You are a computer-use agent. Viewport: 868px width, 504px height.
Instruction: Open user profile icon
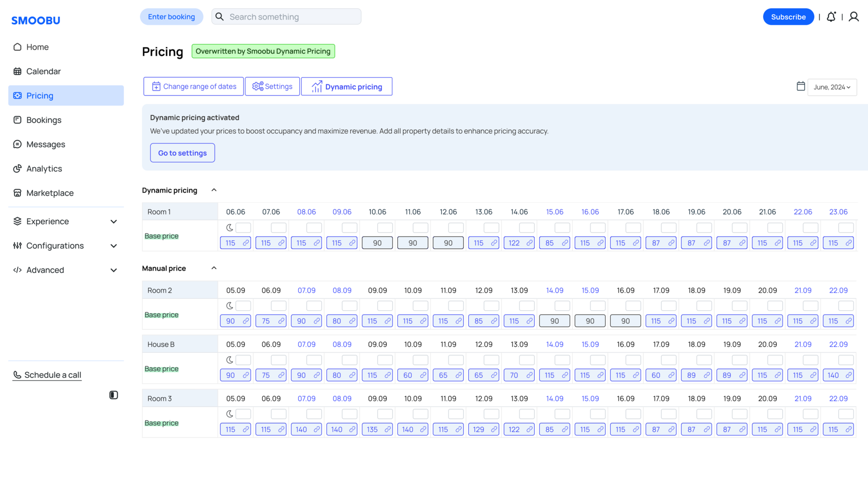tap(854, 17)
